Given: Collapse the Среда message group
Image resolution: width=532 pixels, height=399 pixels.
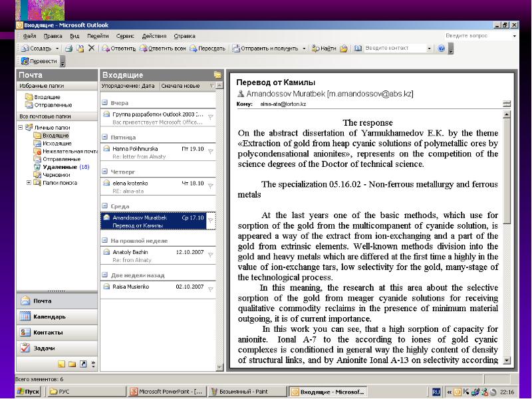Looking at the screenshot, I should pos(105,206).
